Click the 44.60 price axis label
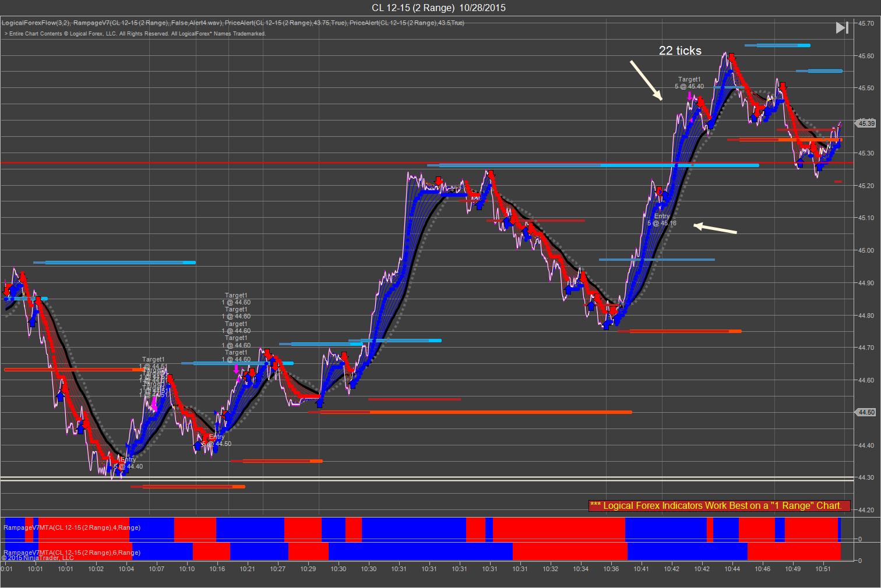 866,380
